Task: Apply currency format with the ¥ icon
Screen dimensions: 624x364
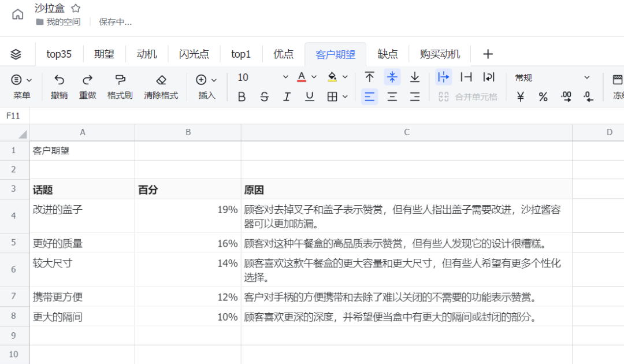Action: (520, 96)
